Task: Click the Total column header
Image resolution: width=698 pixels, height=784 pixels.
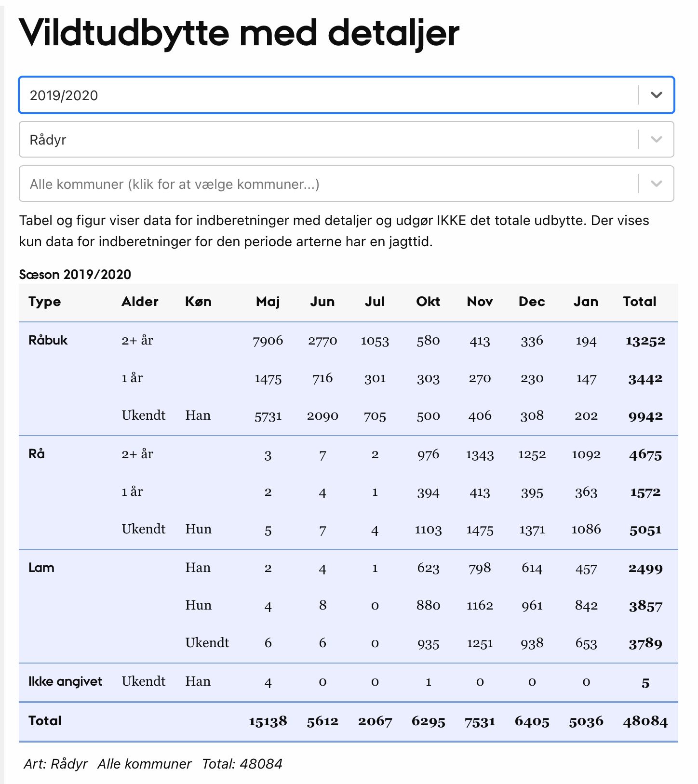Action: click(640, 302)
